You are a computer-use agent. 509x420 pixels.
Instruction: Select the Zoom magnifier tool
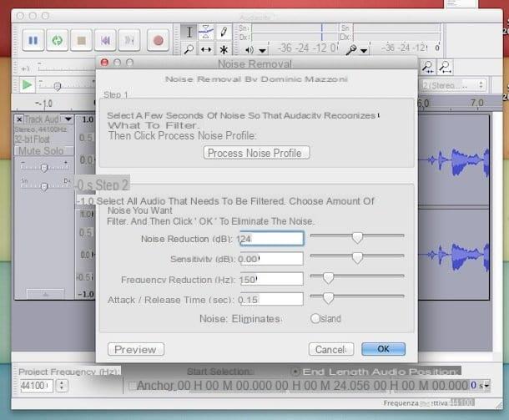pos(189,49)
